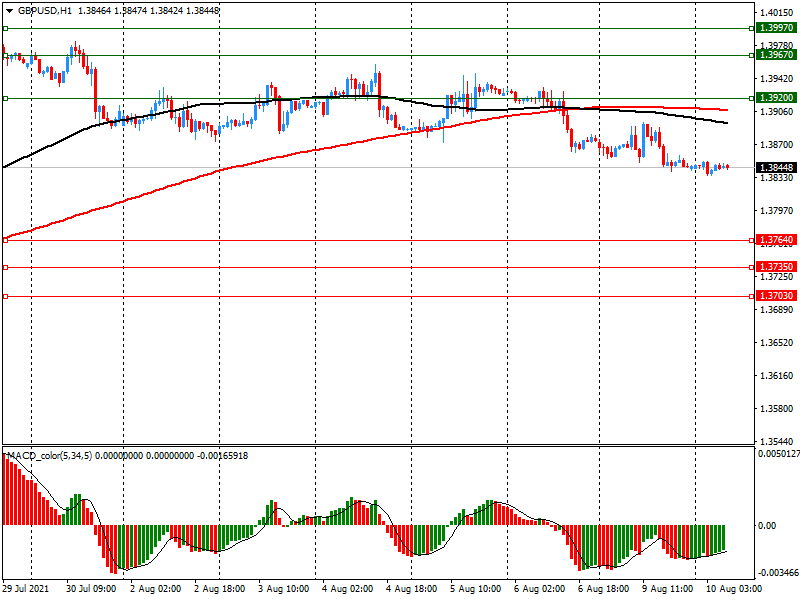This screenshot has height=600, width=800.
Task: Click the 29 Jul 2021 date label
Action: pyautogui.click(x=26, y=589)
